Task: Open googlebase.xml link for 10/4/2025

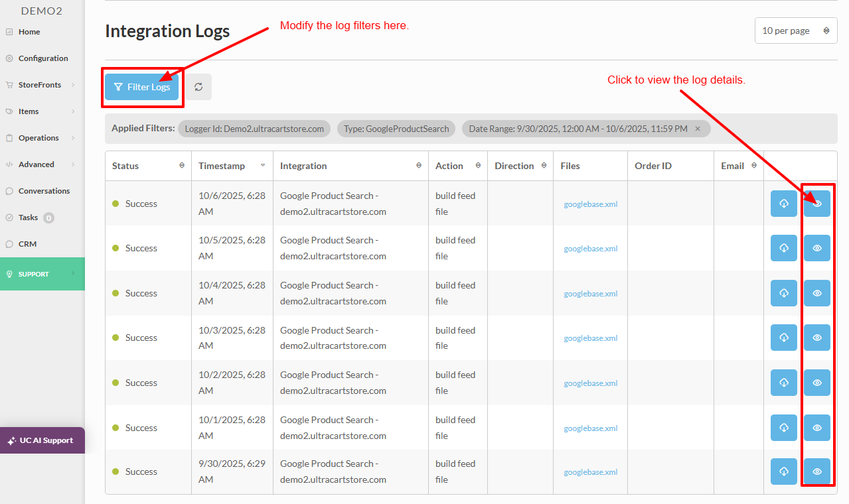Action: coord(591,294)
